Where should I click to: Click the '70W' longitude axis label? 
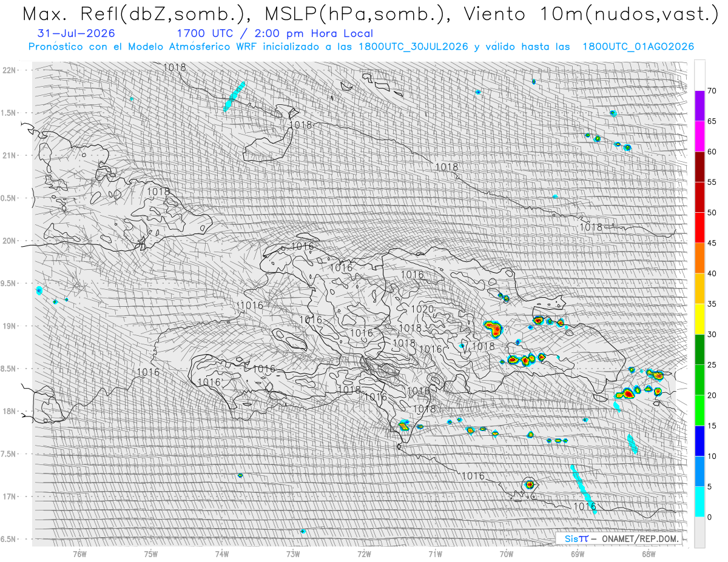(x=507, y=553)
